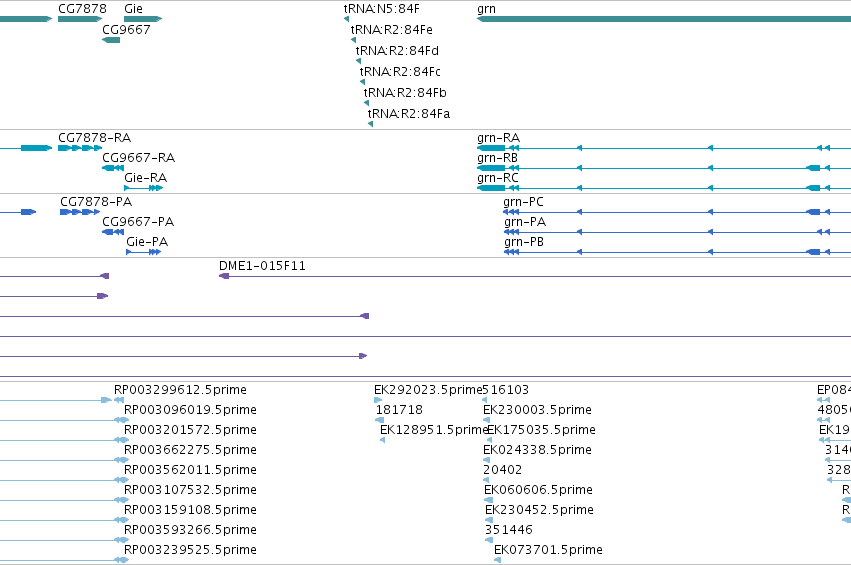Click the tRNA:R2:84Fc label

point(400,72)
